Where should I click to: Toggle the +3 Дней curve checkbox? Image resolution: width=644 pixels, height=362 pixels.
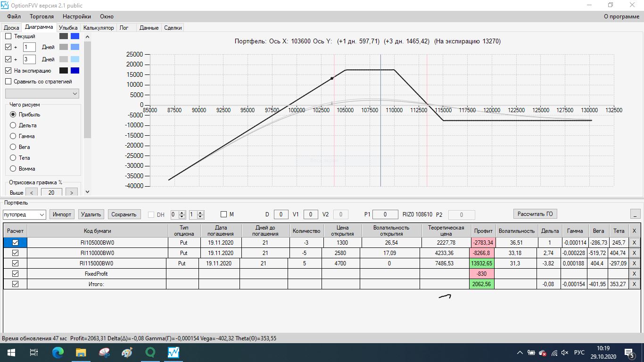click(8, 59)
